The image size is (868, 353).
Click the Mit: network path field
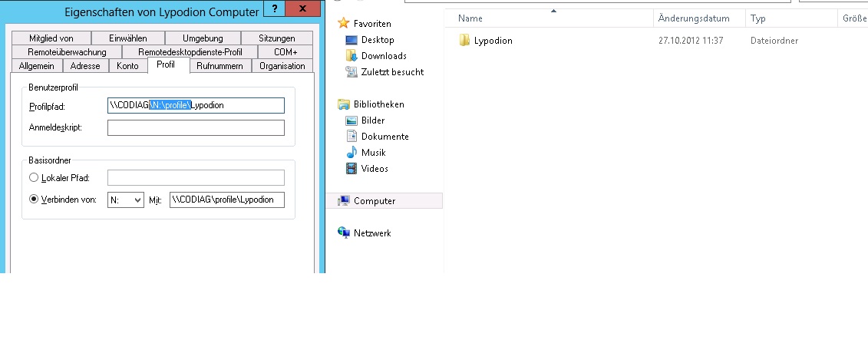pos(227,200)
